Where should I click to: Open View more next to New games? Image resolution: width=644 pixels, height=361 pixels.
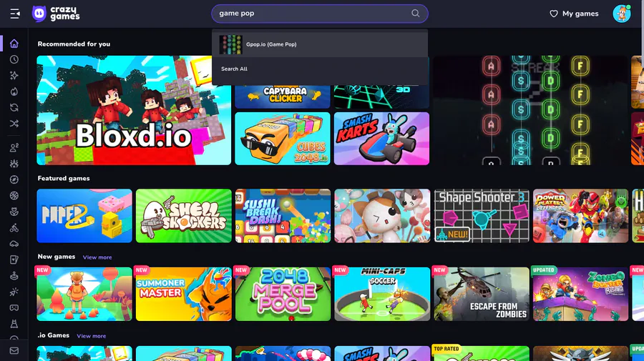tap(97, 257)
